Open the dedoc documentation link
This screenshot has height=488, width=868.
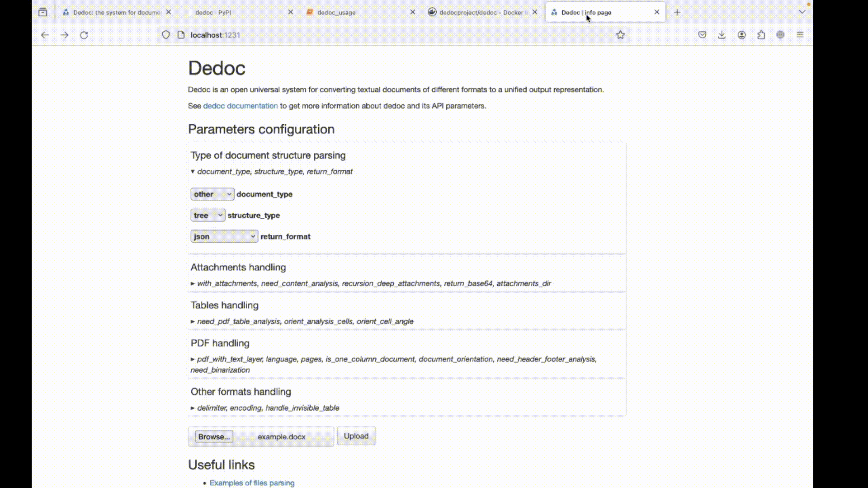click(240, 106)
